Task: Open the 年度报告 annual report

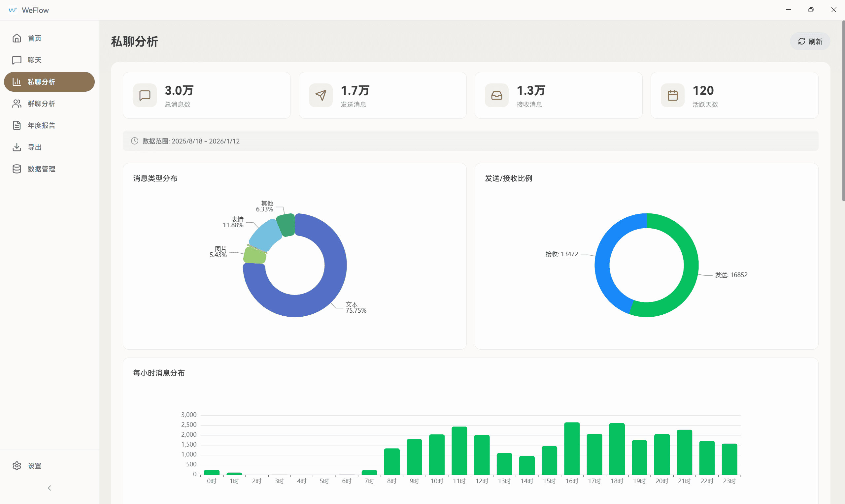Action: (41, 125)
